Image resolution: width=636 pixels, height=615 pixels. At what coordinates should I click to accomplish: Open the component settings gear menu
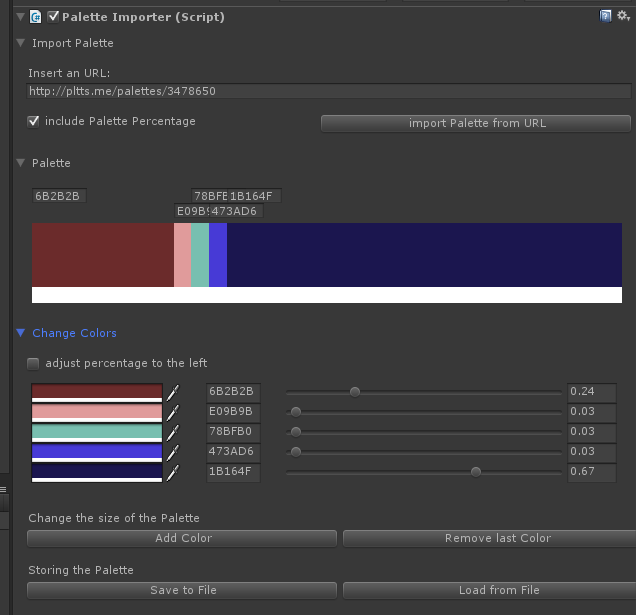[623, 16]
